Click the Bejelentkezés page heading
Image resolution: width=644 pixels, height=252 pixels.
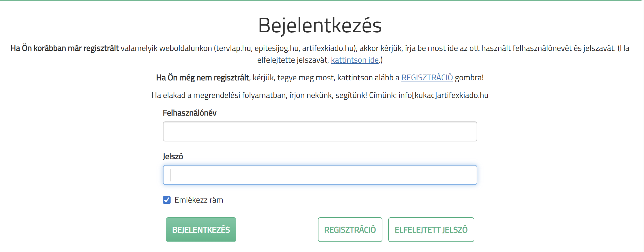320,25
